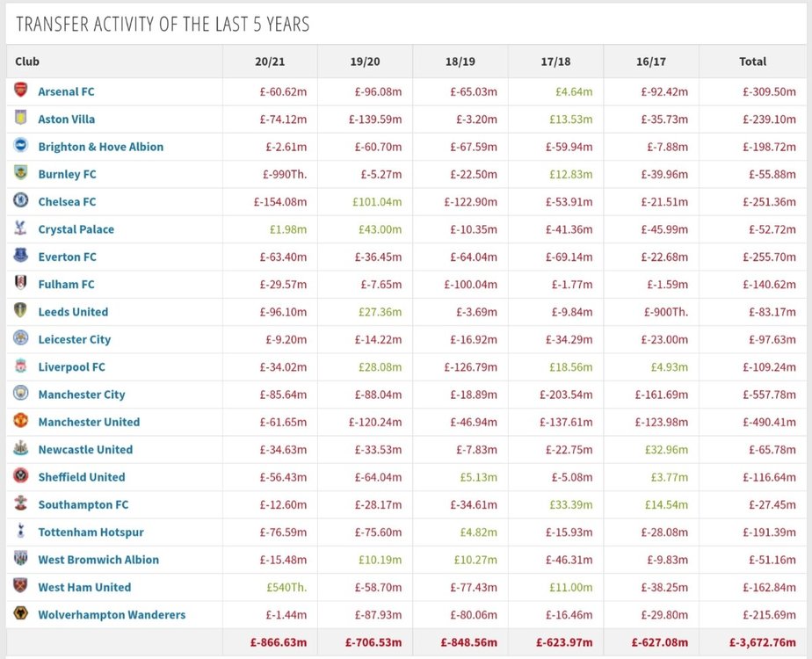The image size is (812, 659).
Task: Select Manchester City total £-557.78m
Action: 769,395
